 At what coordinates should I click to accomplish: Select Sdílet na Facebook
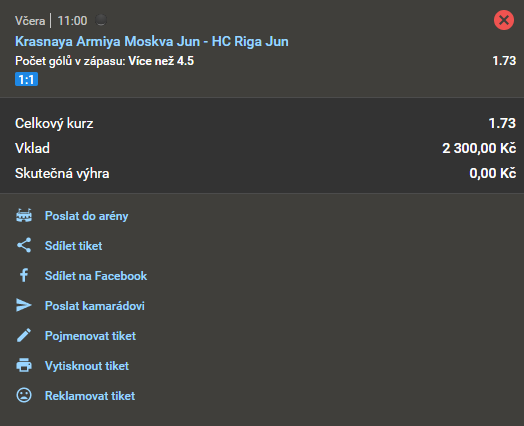click(96, 276)
